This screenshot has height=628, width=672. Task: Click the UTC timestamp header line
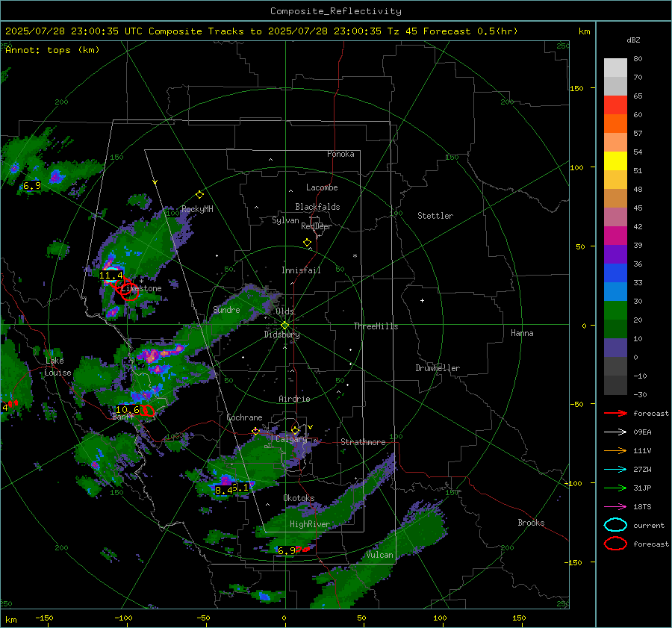click(x=261, y=31)
